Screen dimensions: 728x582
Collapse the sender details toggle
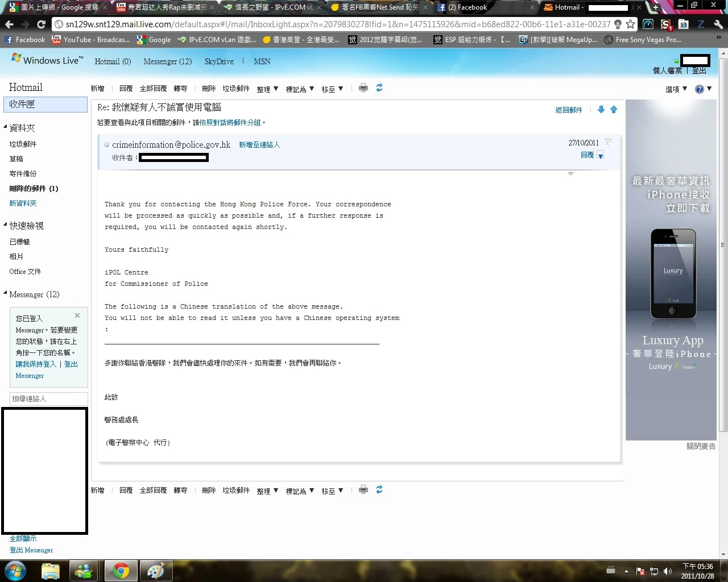tap(106, 145)
